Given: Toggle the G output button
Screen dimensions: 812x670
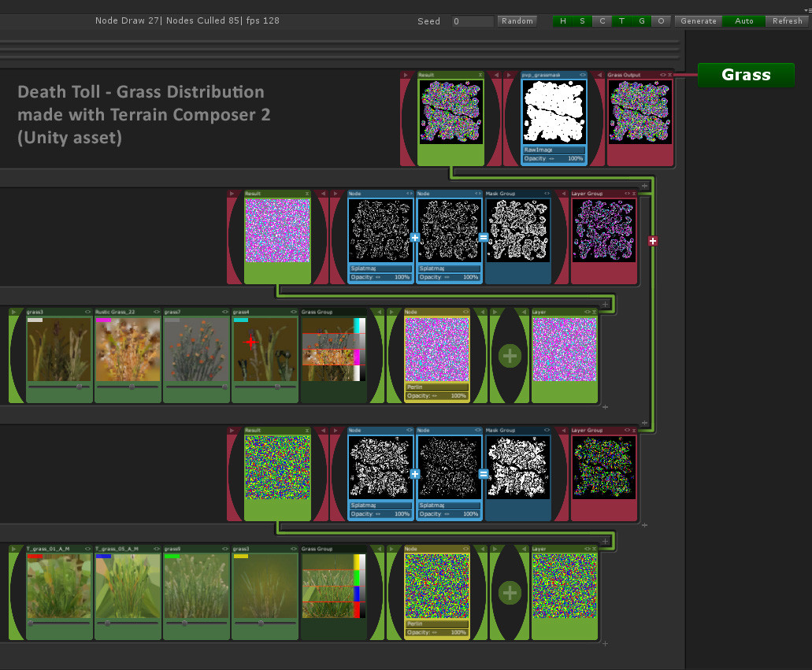Looking at the screenshot, I should tap(642, 21).
